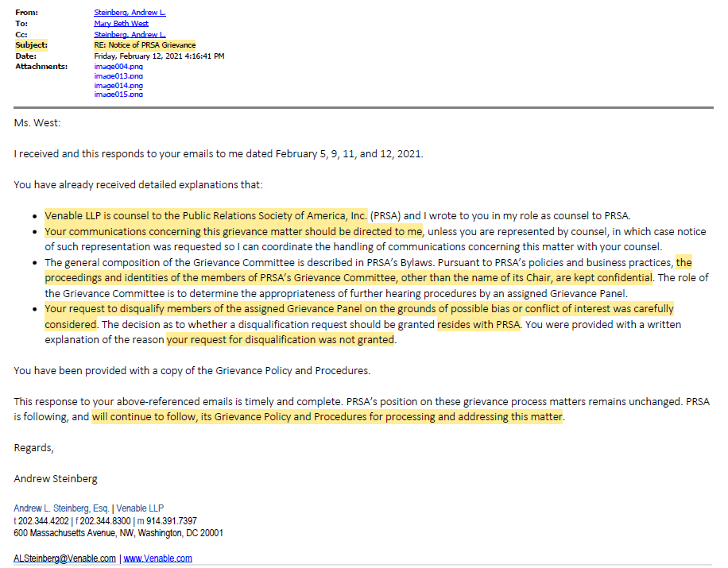Open attachment image004.png
Image resolution: width=728 pixels, height=568 pixels.
pos(118,67)
